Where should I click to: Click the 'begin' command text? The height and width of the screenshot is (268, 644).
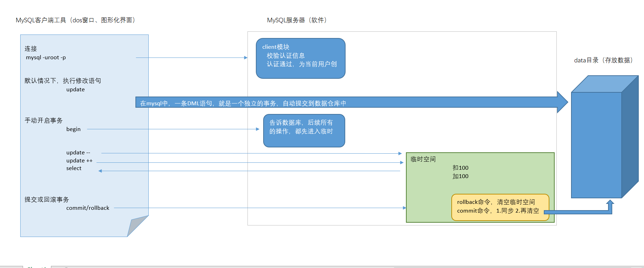pyautogui.click(x=73, y=129)
